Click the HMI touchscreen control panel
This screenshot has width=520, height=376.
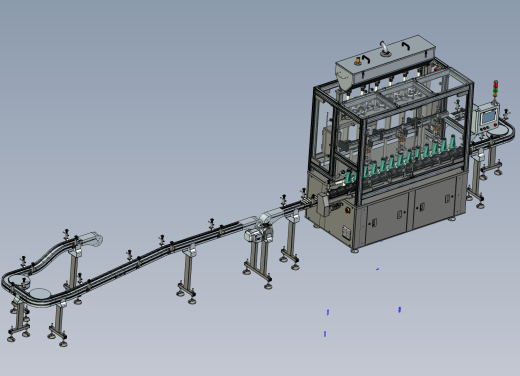488,118
